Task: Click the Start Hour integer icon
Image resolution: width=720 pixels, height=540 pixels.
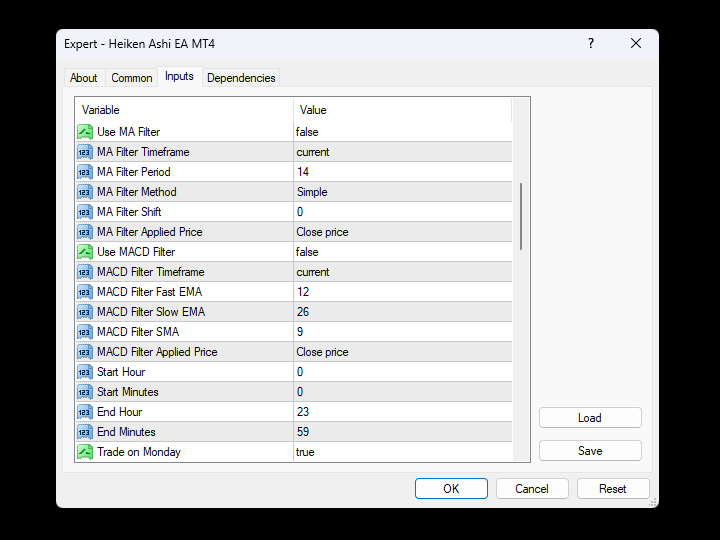Action: click(x=85, y=372)
